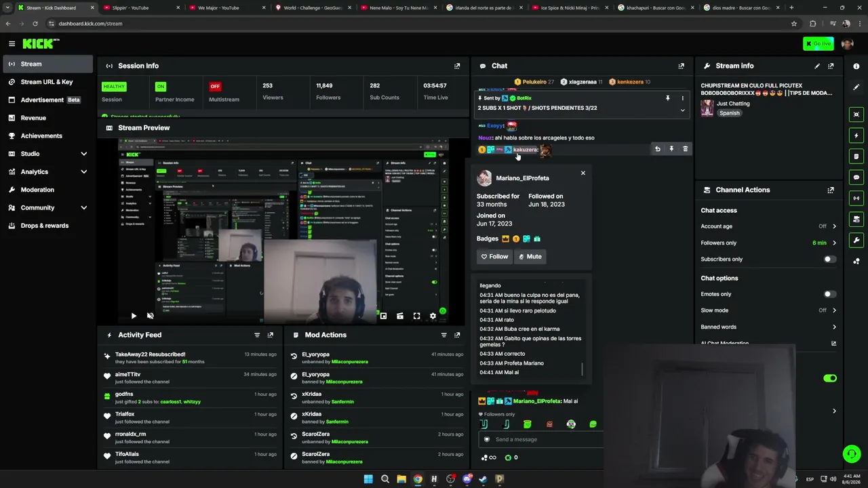Open the info icon in right rail
Viewport: 868px width, 488px height.
[x=856, y=66]
